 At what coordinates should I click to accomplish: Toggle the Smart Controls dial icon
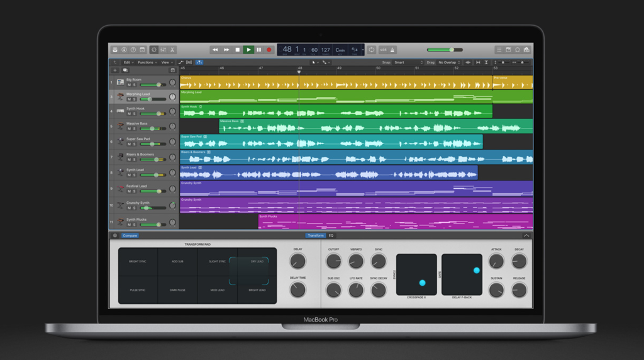(x=154, y=50)
